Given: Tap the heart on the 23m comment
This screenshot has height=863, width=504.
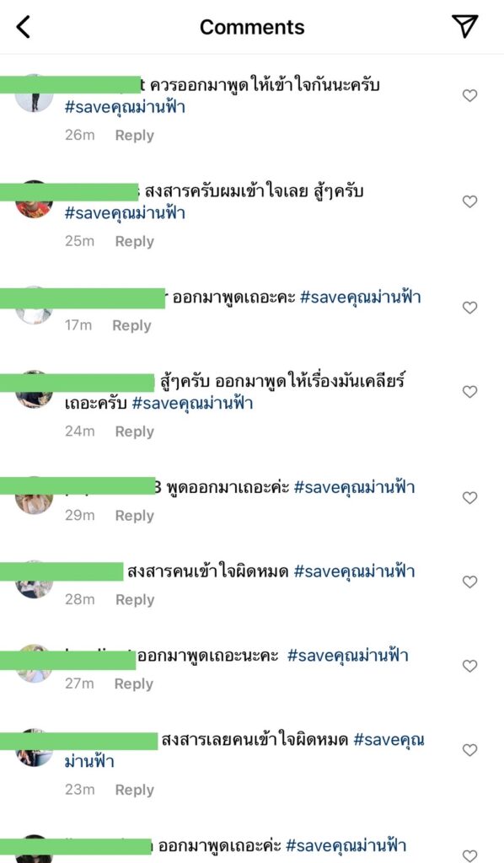Looking at the screenshot, I should click(469, 750).
